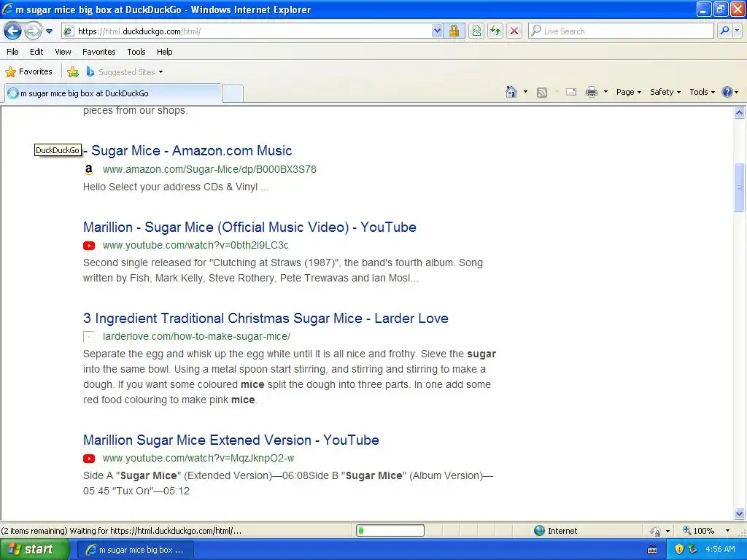
Task: Click the scrollbar up arrow
Action: (740, 113)
